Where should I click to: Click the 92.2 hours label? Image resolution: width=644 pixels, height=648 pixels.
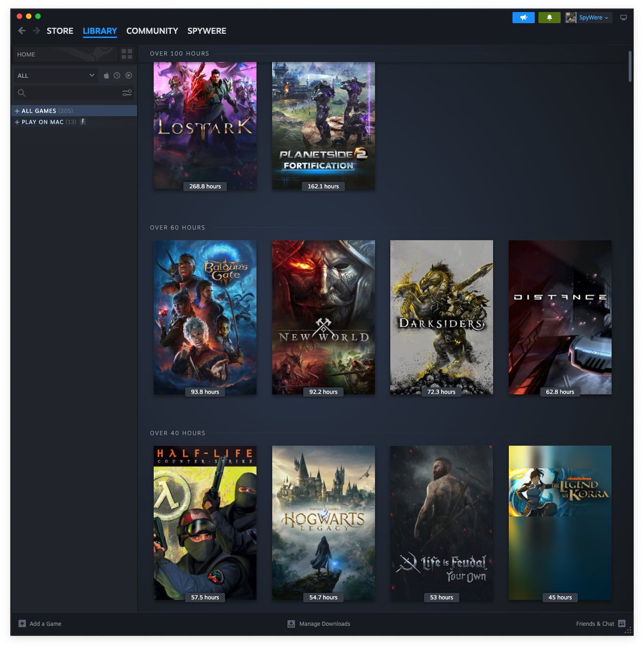pyautogui.click(x=324, y=392)
